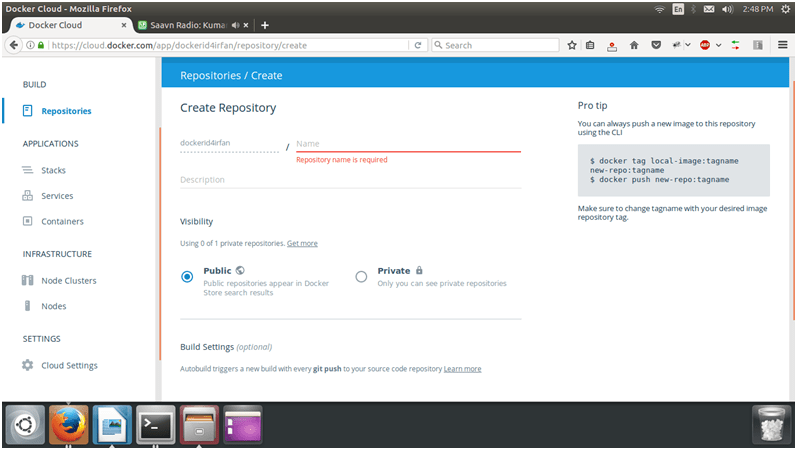The image size is (797, 450).
Task: Open Node Clusters in the sidebar
Action: 69,281
